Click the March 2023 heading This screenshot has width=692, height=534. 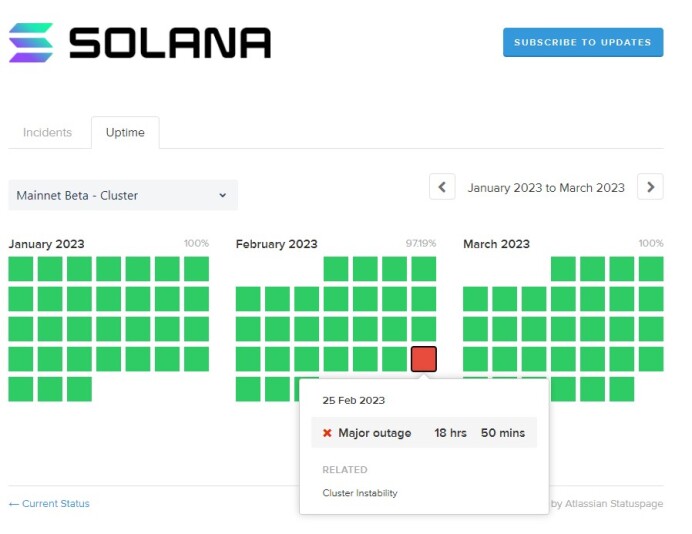pos(496,244)
